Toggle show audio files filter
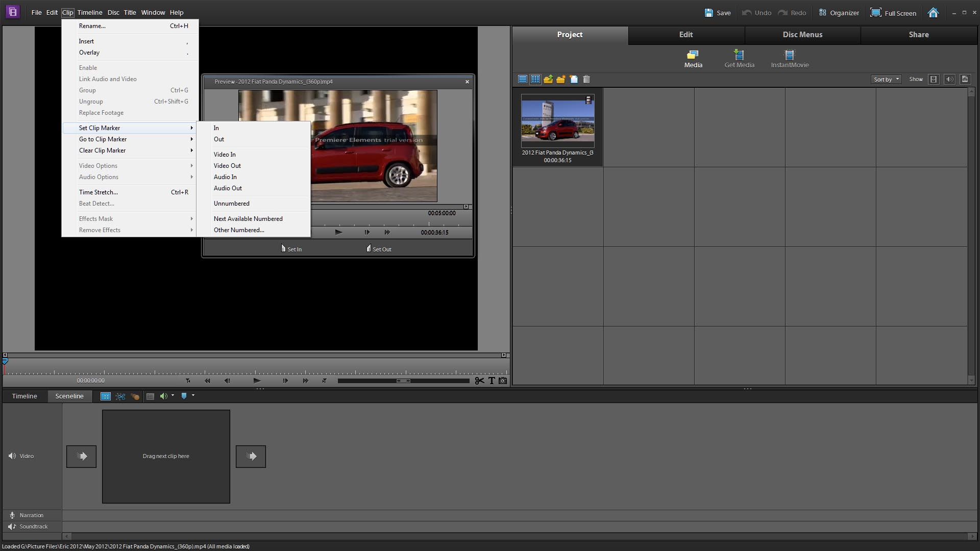 (x=949, y=79)
